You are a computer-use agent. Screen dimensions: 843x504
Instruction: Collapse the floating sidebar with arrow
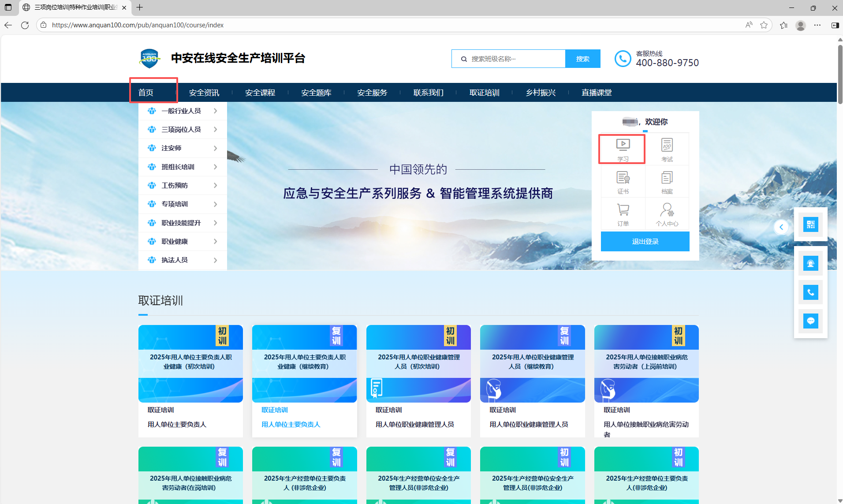[x=781, y=227]
